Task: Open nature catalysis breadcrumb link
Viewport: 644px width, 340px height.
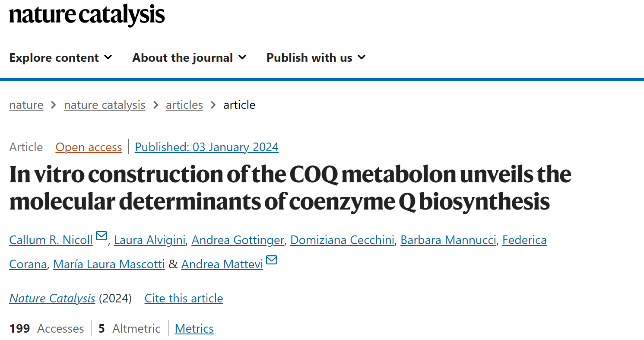Action: pyautogui.click(x=105, y=105)
